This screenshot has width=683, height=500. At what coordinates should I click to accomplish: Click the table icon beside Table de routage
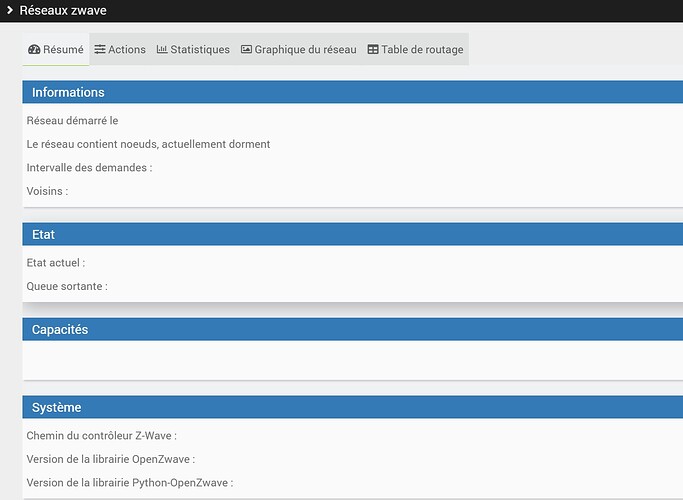click(373, 49)
